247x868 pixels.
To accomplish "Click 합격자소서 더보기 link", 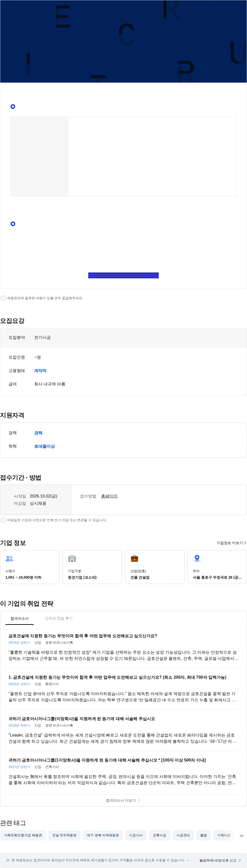I will coord(123,801).
